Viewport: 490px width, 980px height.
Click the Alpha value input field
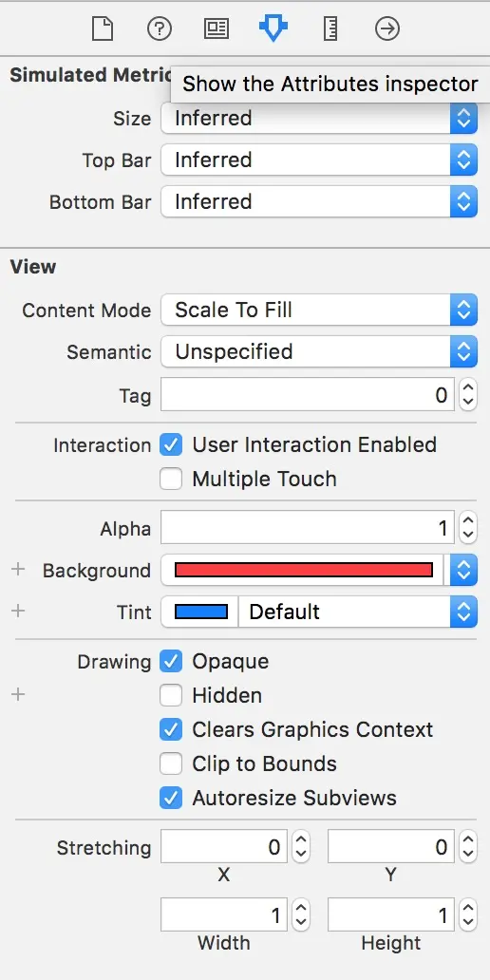tap(309, 529)
